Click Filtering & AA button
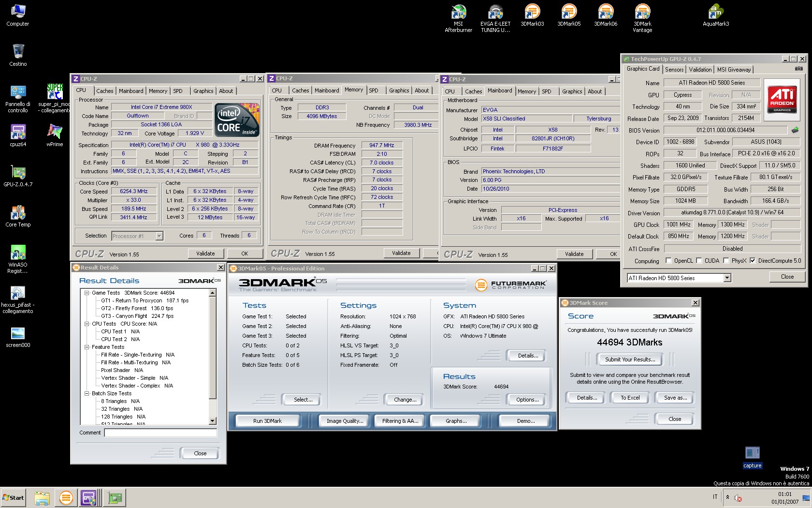The image size is (812, 508). 400,421
